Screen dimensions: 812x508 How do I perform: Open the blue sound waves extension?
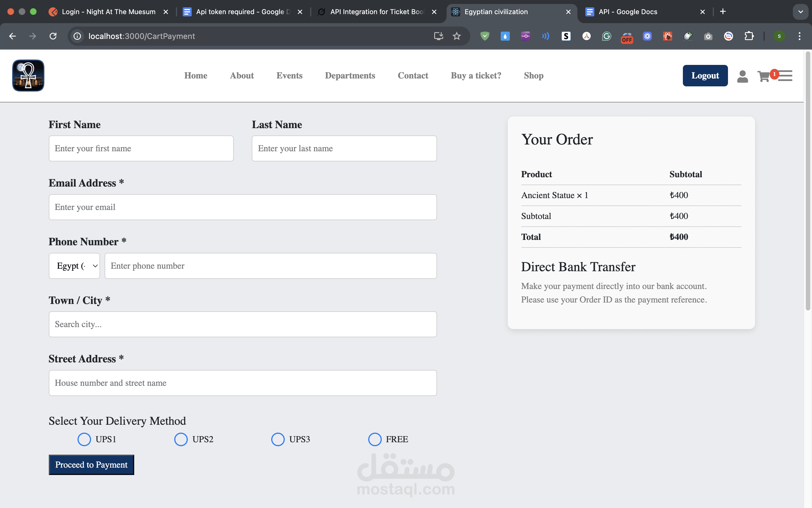(x=546, y=36)
